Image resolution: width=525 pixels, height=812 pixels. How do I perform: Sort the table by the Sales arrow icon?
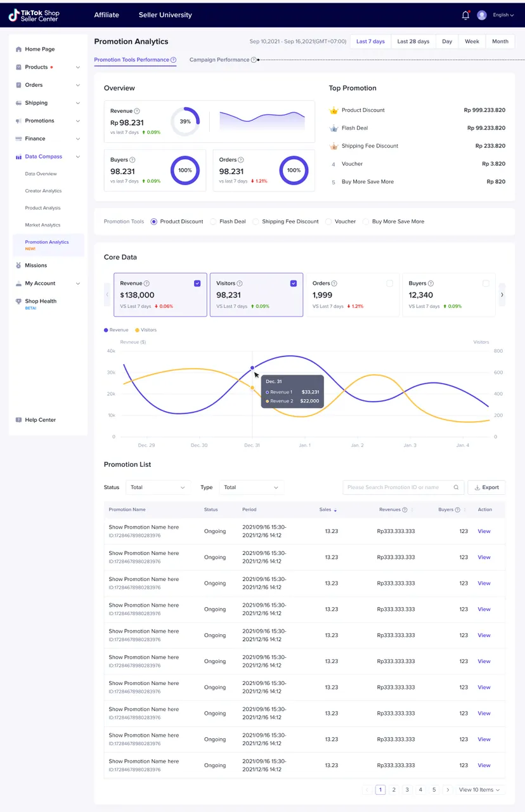[x=335, y=510]
